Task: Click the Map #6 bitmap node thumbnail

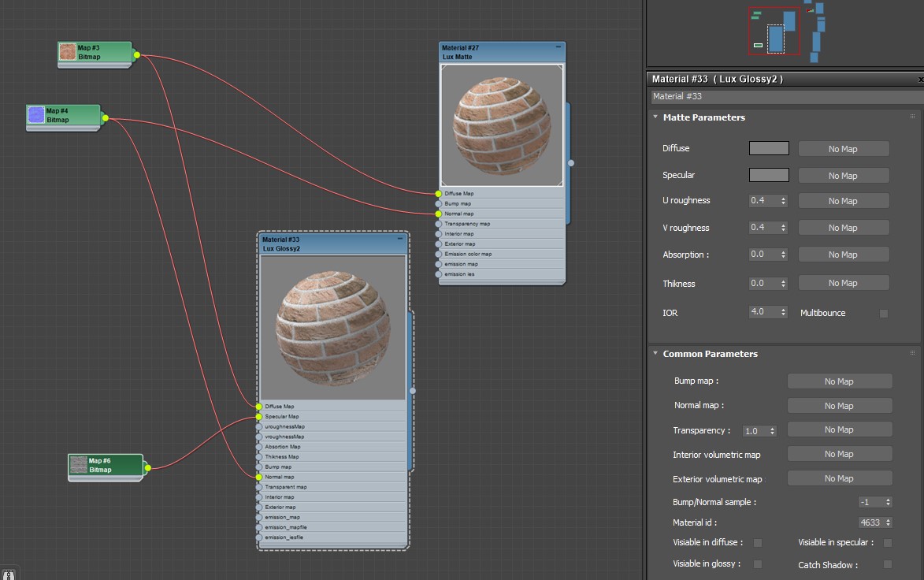Action: [78, 465]
